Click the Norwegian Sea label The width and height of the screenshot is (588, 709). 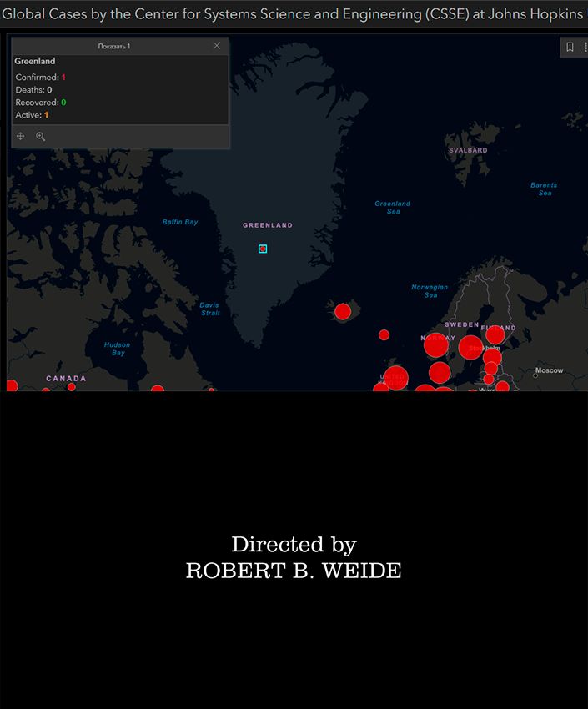(x=430, y=291)
